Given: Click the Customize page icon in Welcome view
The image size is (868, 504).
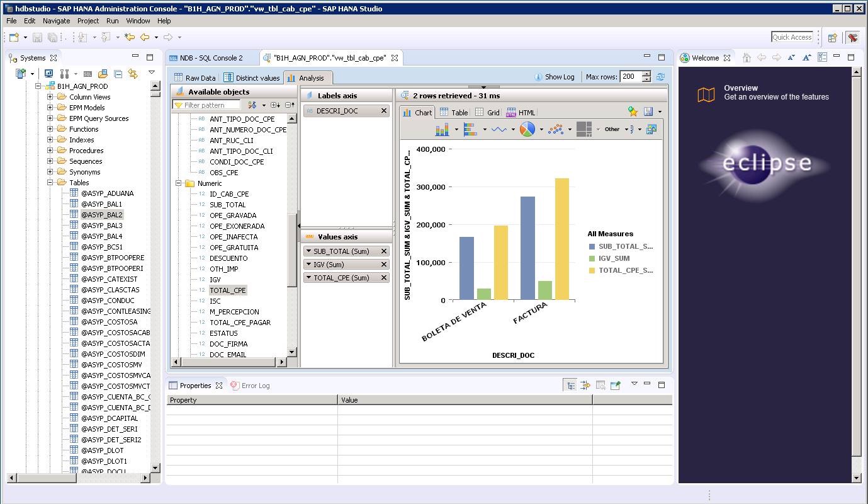Looking at the screenshot, I should point(822,57).
